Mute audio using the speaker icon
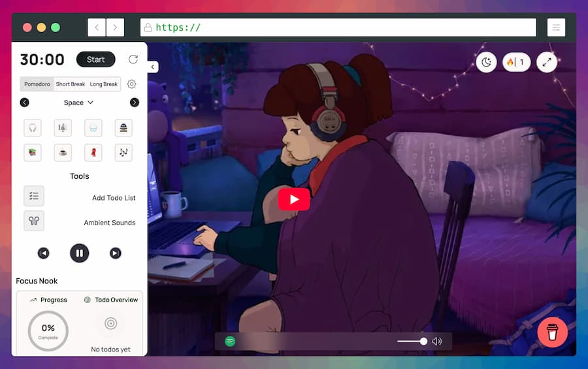 pyautogui.click(x=437, y=341)
